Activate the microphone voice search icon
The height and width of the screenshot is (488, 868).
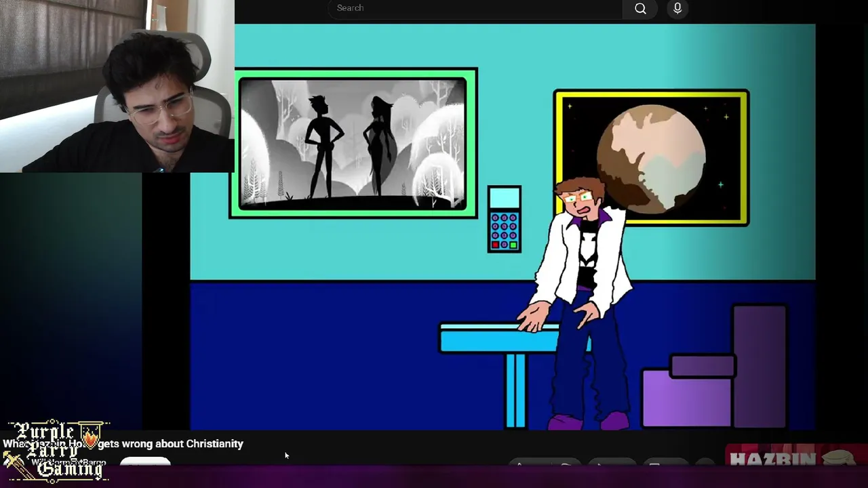coord(677,8)
